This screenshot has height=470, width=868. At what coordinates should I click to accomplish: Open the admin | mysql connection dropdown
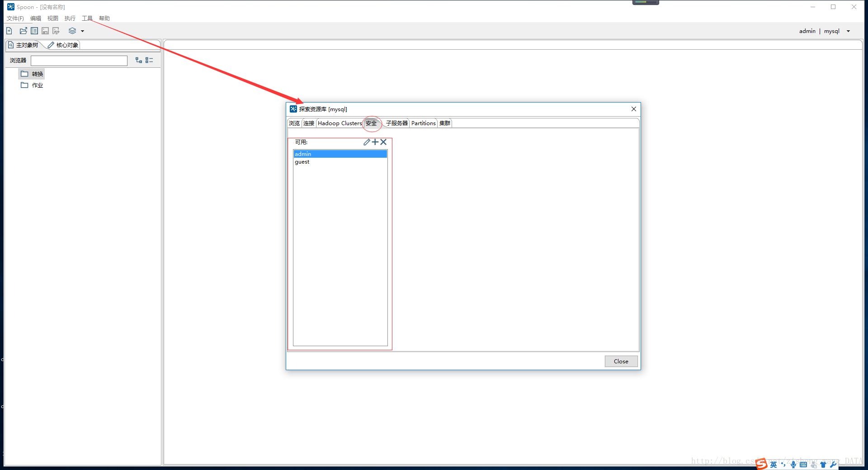[848, 31]
